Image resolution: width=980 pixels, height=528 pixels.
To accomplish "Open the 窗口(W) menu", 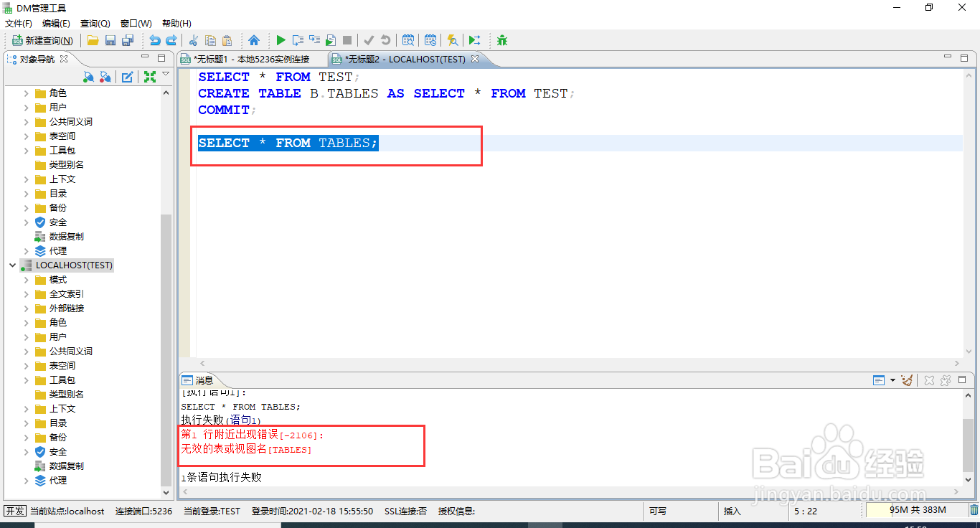I will click(136, 24).
